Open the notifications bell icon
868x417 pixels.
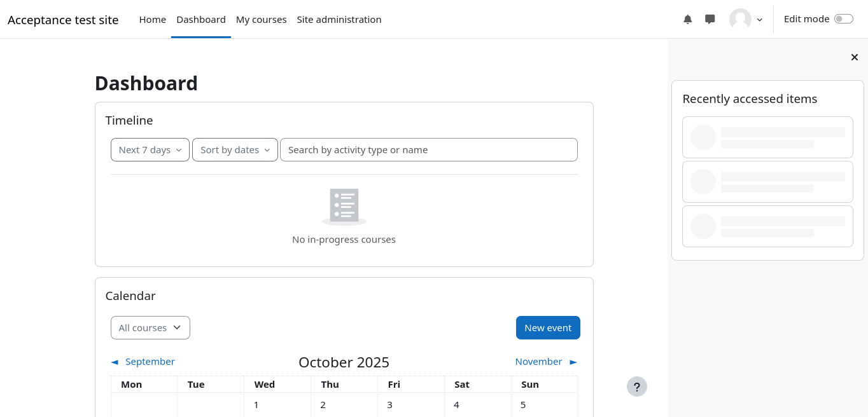click(687, 19)
